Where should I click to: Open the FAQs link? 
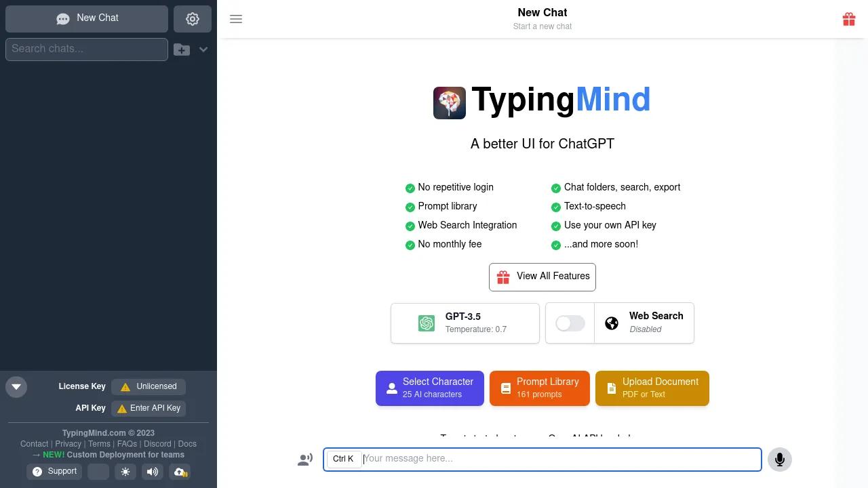pos(127,444)
